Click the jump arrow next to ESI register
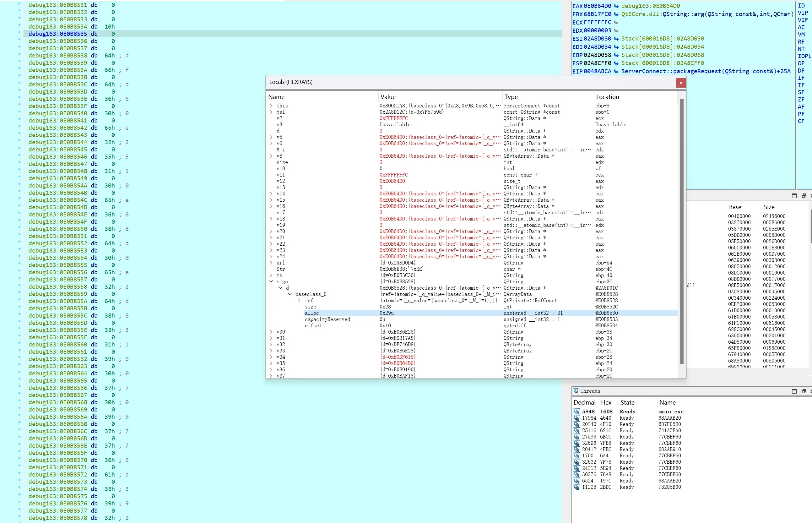 point(616,39)
